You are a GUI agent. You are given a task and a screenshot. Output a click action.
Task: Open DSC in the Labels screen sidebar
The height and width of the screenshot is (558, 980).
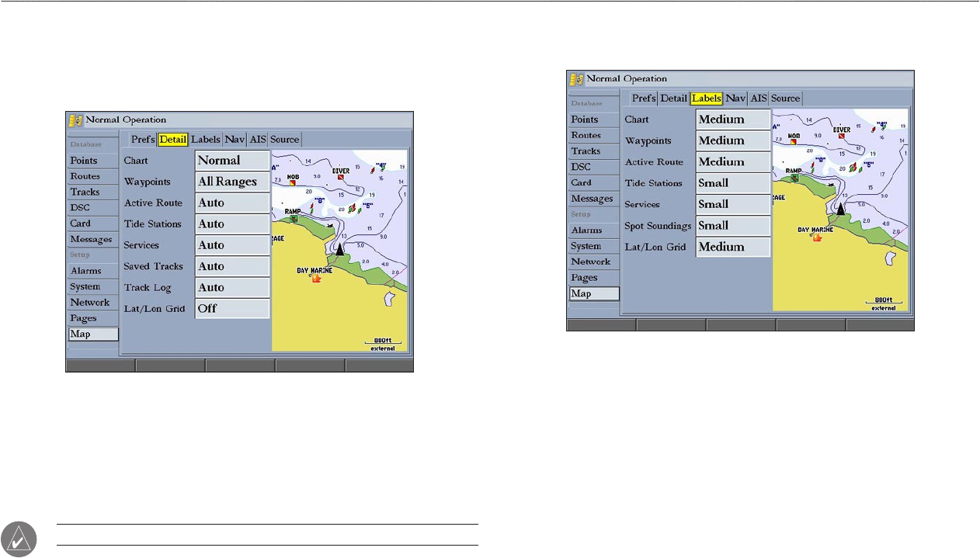(x=594, y=167)
